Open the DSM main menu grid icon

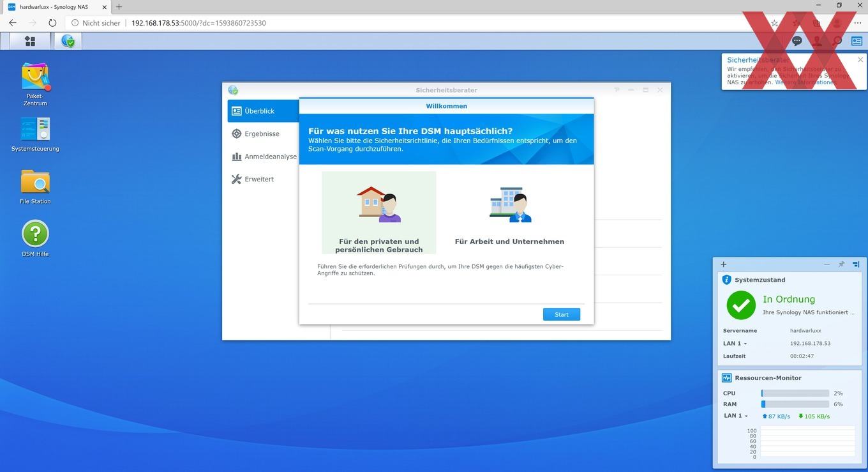coord(30,41)
